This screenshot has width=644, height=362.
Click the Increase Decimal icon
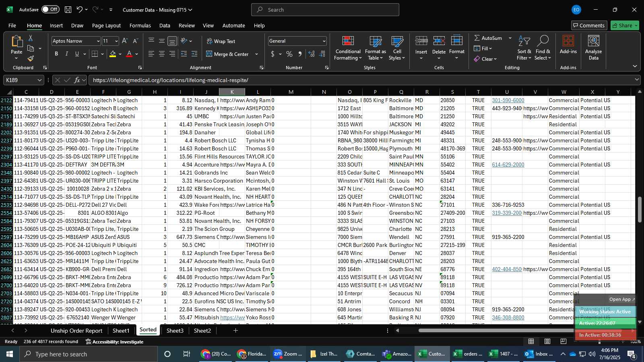[312, 54]
